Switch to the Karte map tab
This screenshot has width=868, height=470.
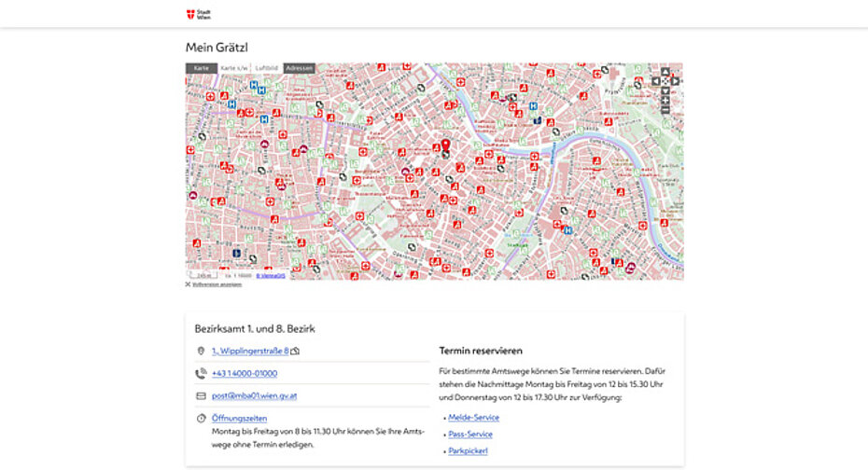pos(201,68)
